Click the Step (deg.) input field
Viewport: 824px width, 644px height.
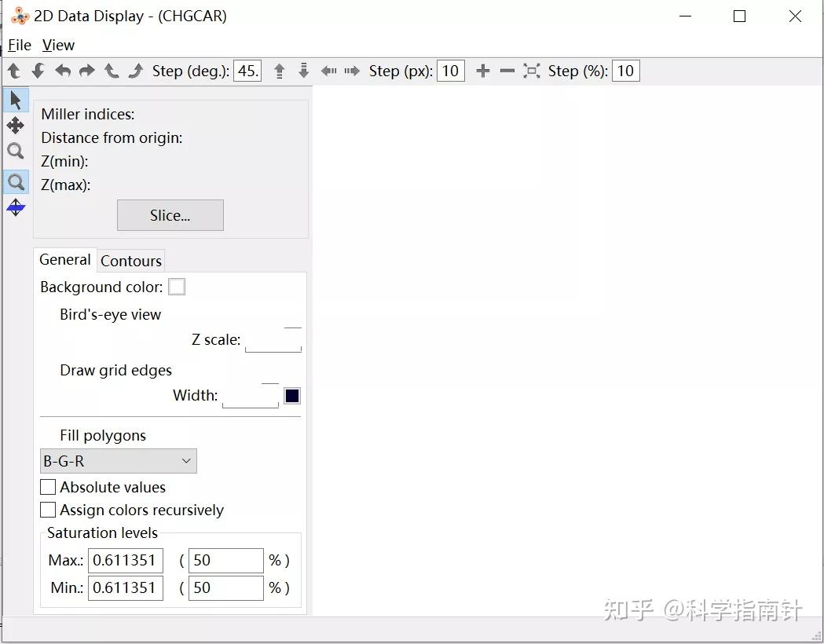click(x=247, y=71)
